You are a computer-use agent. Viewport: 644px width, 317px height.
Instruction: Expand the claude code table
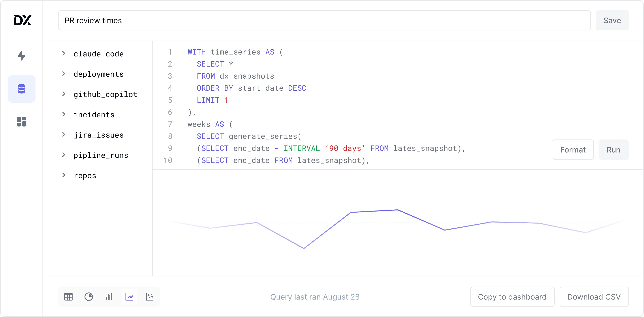[x=64, y=53]
